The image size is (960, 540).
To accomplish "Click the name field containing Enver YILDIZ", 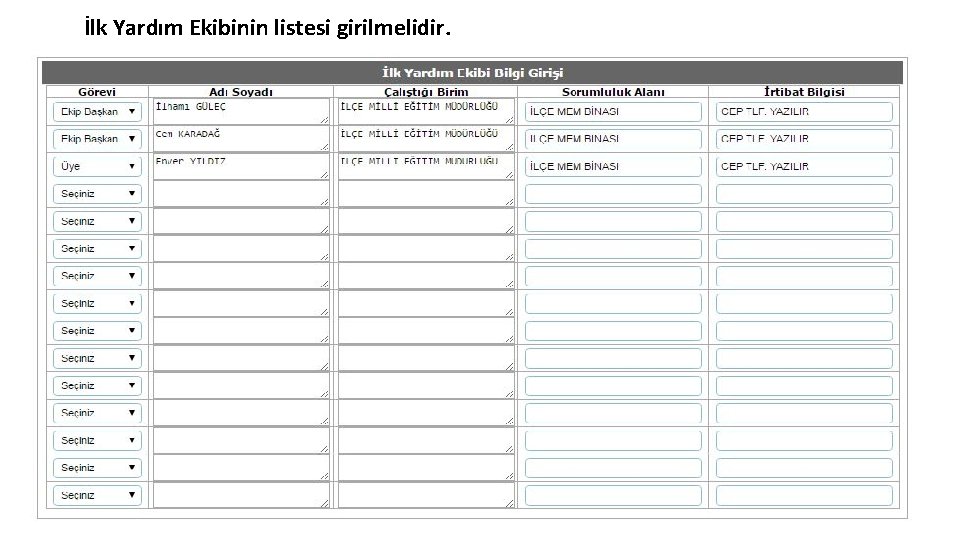I will point(241,167).
